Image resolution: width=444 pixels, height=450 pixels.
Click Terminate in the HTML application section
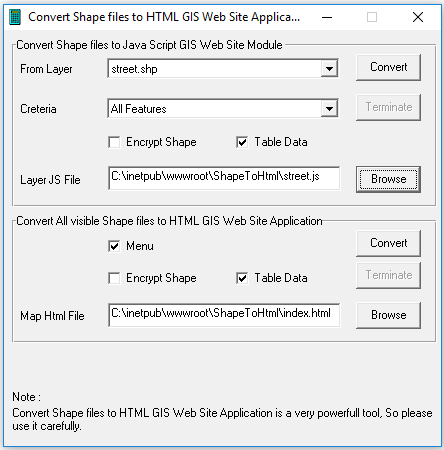[x=388, y=275]
